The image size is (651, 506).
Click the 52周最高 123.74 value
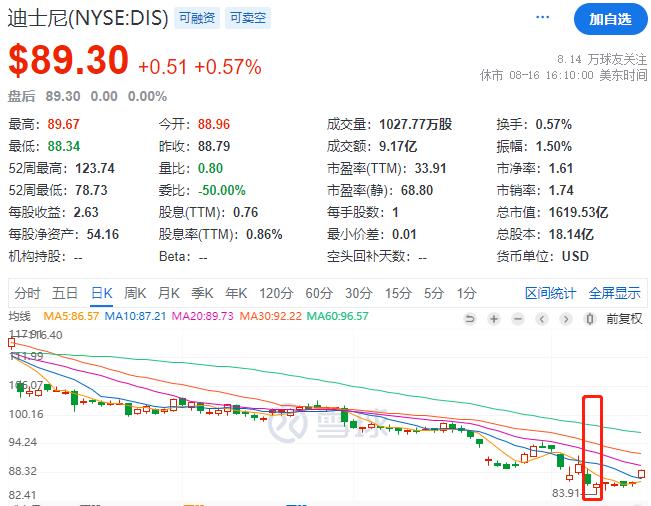click(x=95, y=169)
